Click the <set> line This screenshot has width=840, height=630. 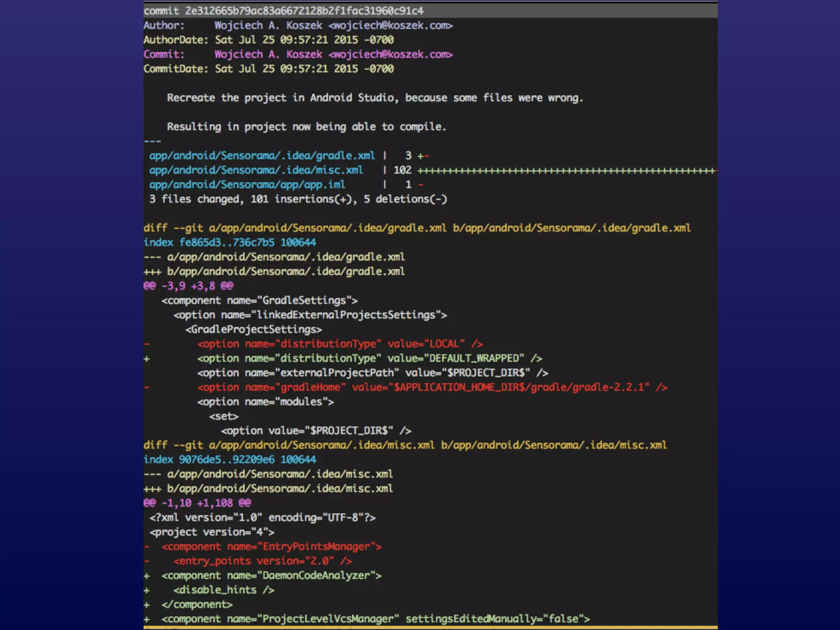224,416
